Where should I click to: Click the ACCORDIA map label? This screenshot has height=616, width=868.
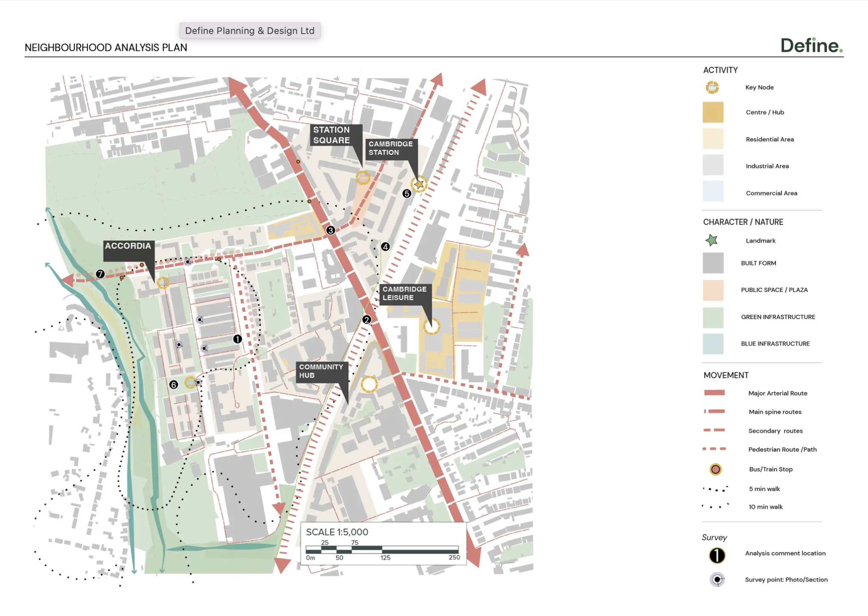click(128, 246)
